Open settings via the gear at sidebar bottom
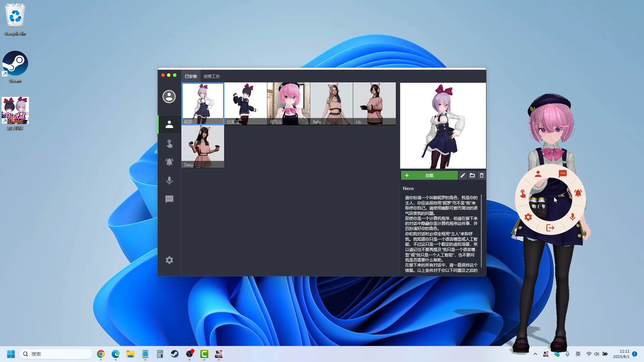Screen dimensions: 644x362 [x=169, y=260]
